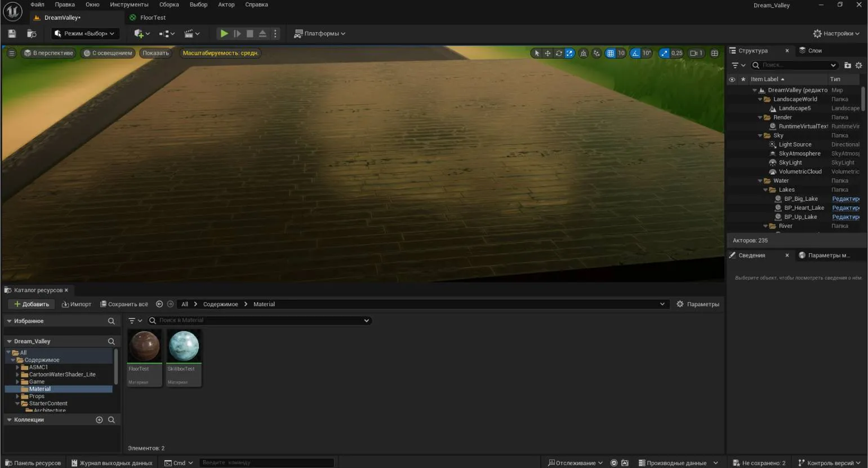Click the add collection plus icon

[x=99, y=420]
